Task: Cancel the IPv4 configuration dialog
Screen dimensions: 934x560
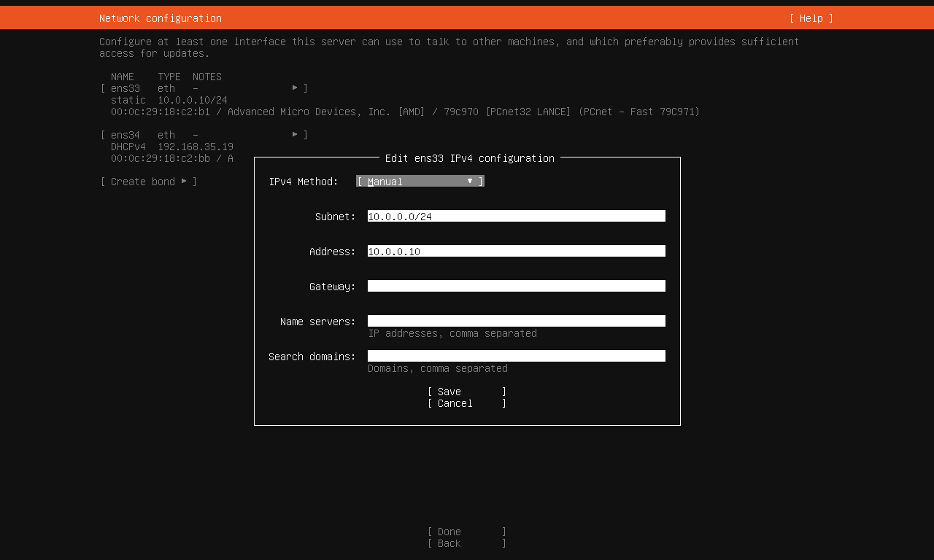Action: (466, 403)
